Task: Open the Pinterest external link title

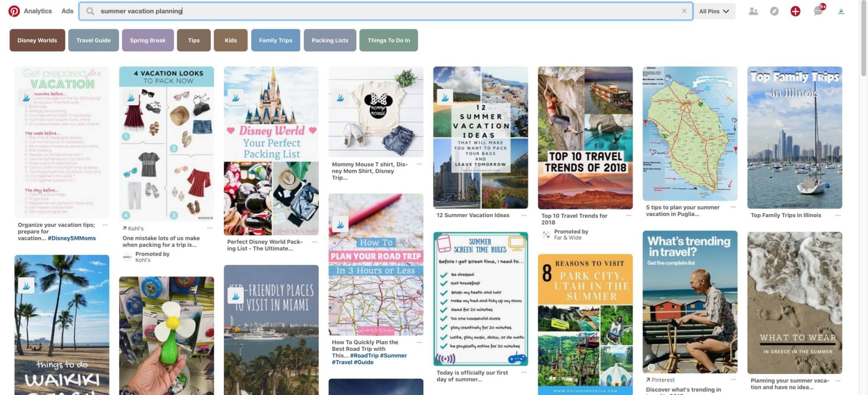Action: click(660, 380)
